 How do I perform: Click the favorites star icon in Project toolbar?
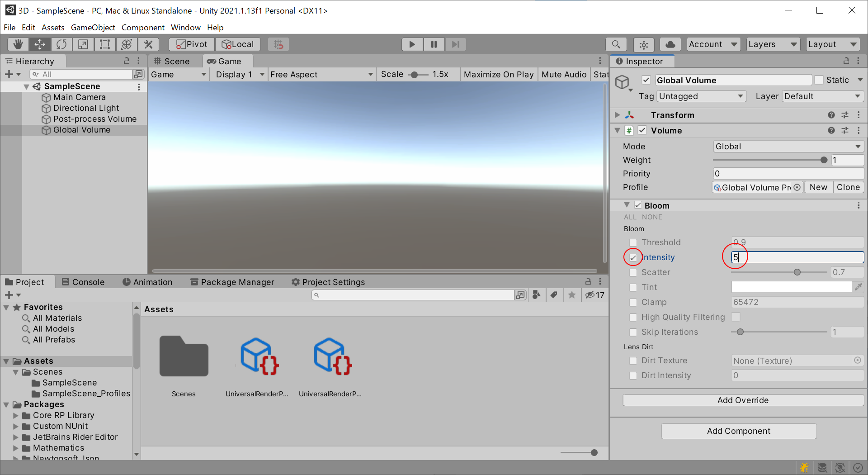coord(572,295)
